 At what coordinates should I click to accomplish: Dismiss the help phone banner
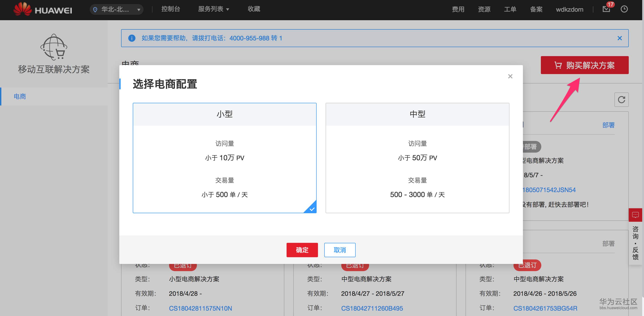pyautogui.click(x=620, y=38)
